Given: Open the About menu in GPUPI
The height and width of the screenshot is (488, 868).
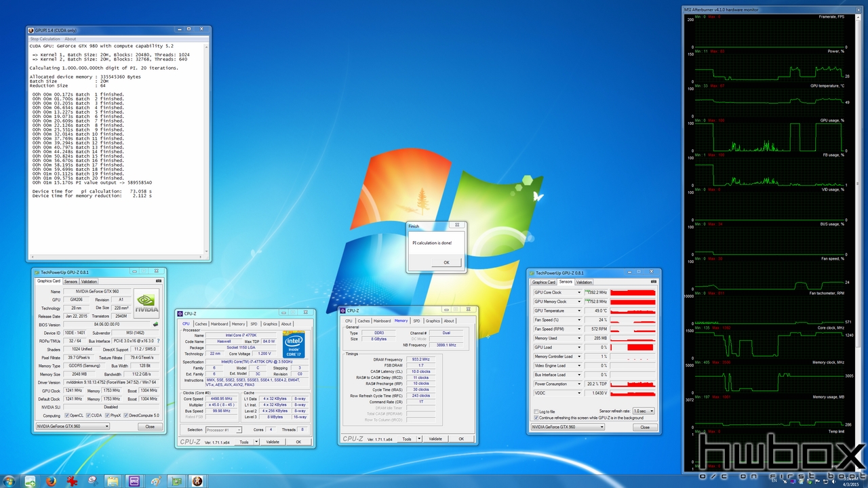Looking at the screenshot, I should click(x=71, y=39).
